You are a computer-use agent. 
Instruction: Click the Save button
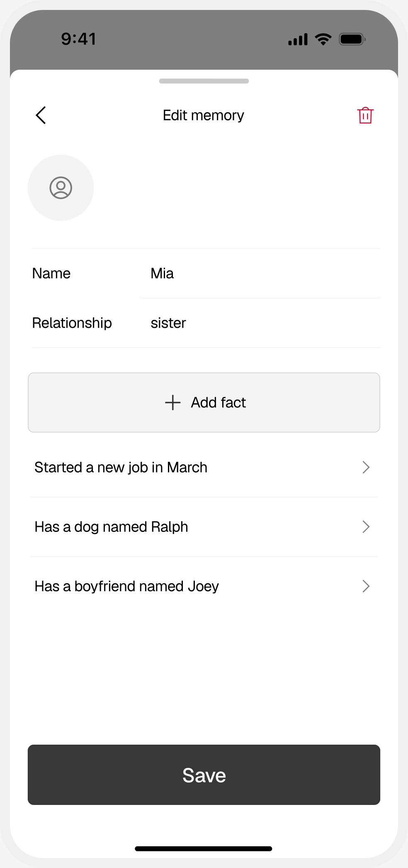204,775
